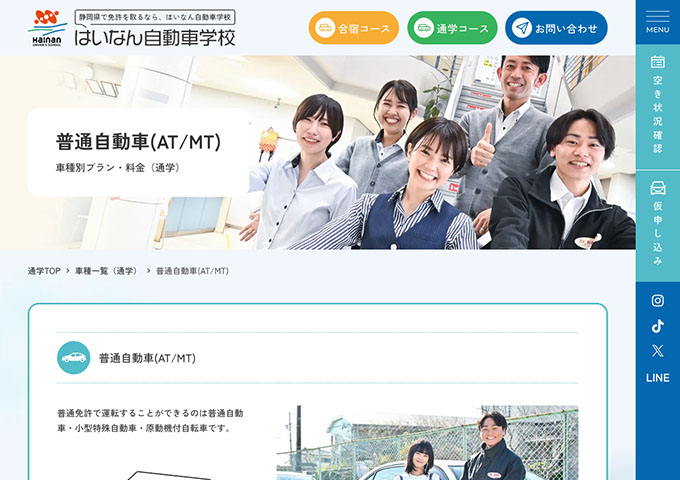Image resolution: width=680 pixels, height=480 pixels.
Task: Click the 車種別プラン・料金（通学） subtitle
Action: (x=118, y=168)
